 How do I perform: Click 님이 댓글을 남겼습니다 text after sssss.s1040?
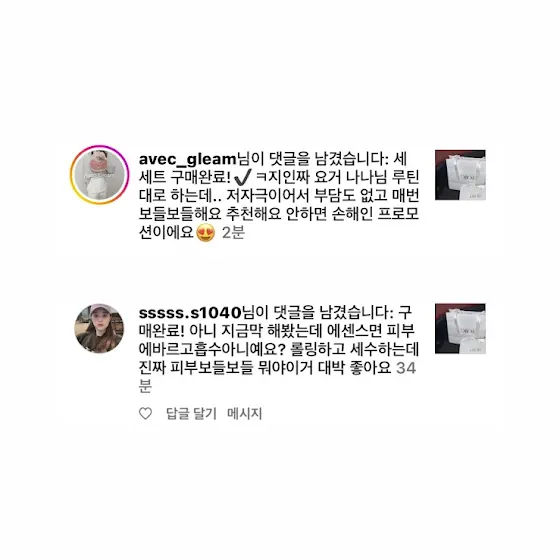(318, 312)
